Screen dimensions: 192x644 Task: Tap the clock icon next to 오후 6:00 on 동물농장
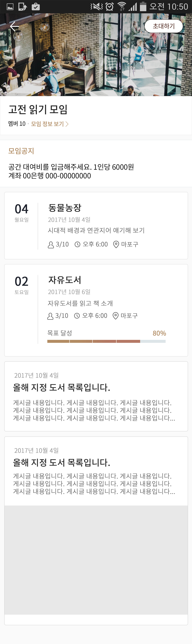tap(77, 244)
